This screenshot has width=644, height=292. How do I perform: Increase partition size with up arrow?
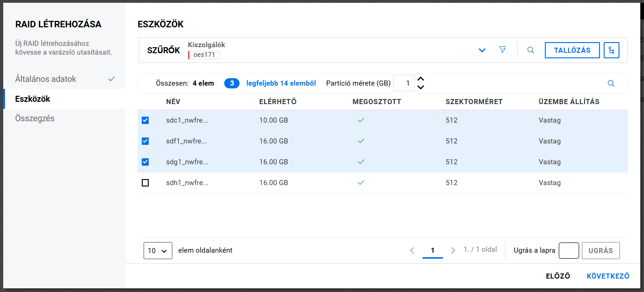click(x=421, y=80)
